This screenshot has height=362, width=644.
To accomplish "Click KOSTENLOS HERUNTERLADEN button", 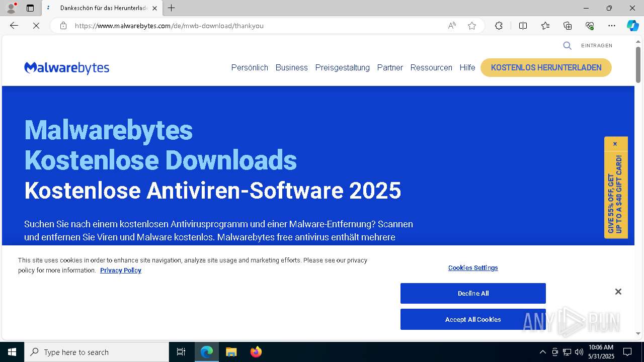I will pyautogui.click(x=546, y=67).
